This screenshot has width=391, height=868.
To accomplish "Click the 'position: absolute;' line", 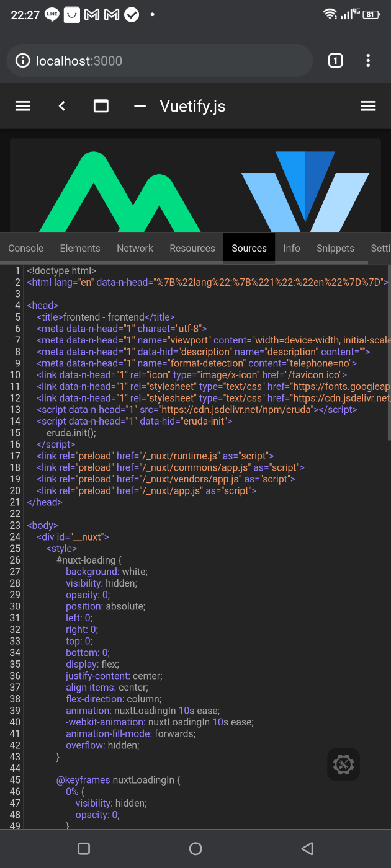I will click(106, 606).
